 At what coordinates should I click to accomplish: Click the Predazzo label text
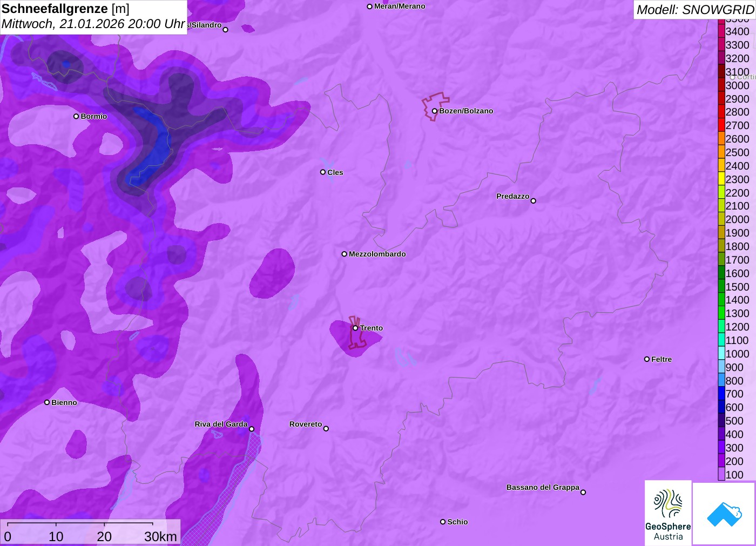point(513,196)
